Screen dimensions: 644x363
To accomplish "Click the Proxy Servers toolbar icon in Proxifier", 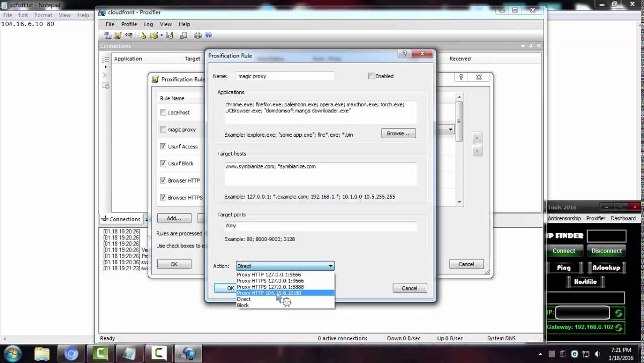I will tap(107, 35).
